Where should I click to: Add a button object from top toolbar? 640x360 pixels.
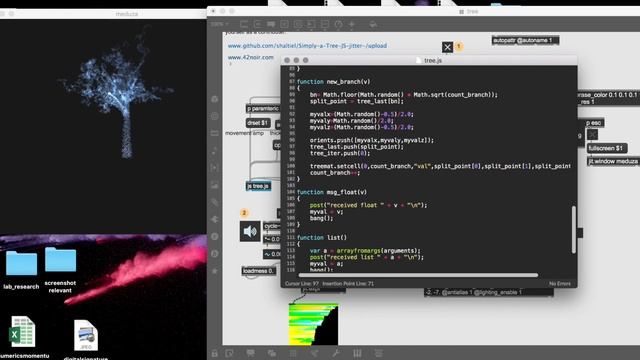(x=298, y=24)
